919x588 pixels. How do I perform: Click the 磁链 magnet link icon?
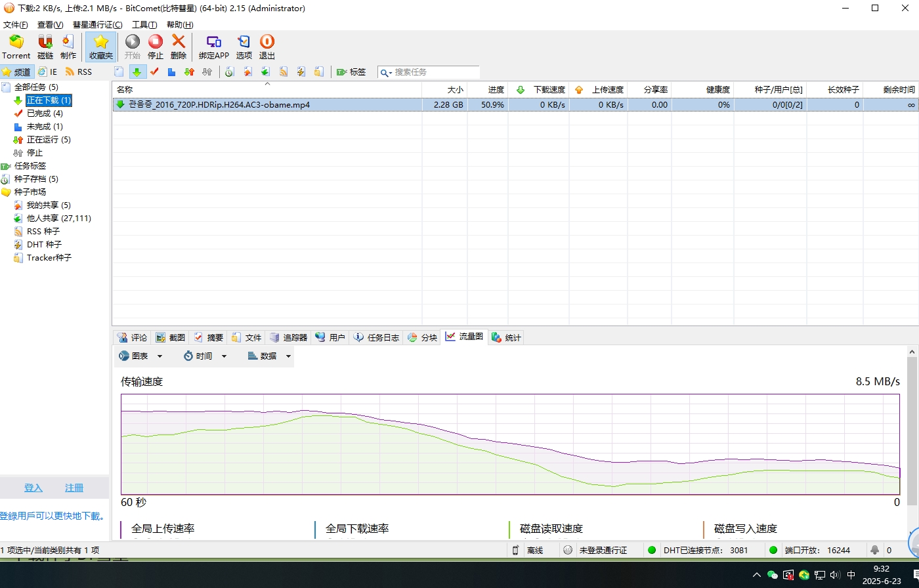(x=45, y=47)
